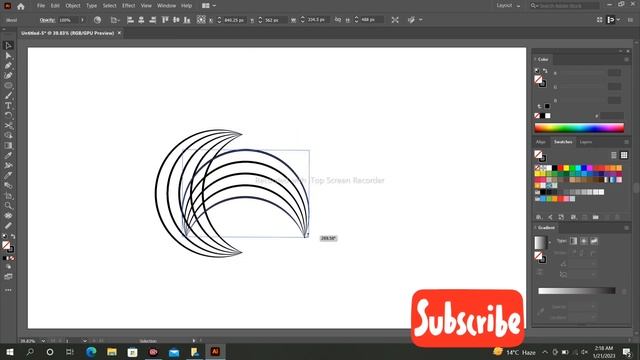Click the Swatch Libraries menu button

tap(539, 217)
